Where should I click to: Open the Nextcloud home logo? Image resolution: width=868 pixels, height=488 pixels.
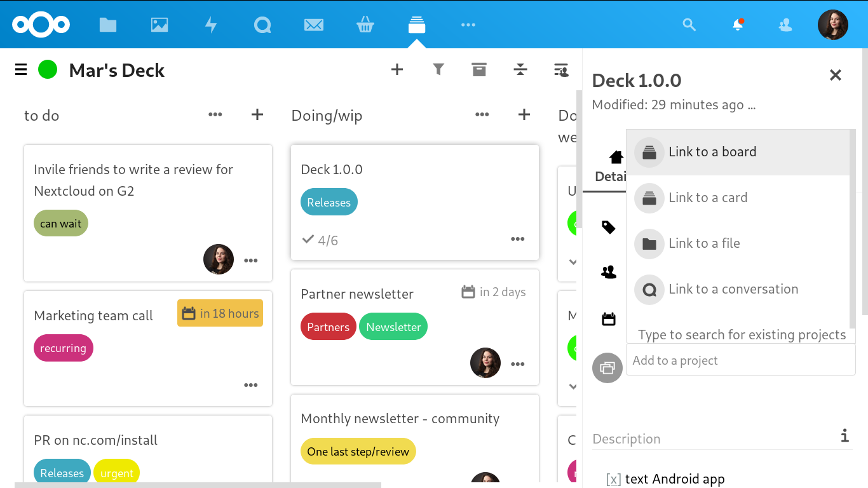(x=41, y=25)
